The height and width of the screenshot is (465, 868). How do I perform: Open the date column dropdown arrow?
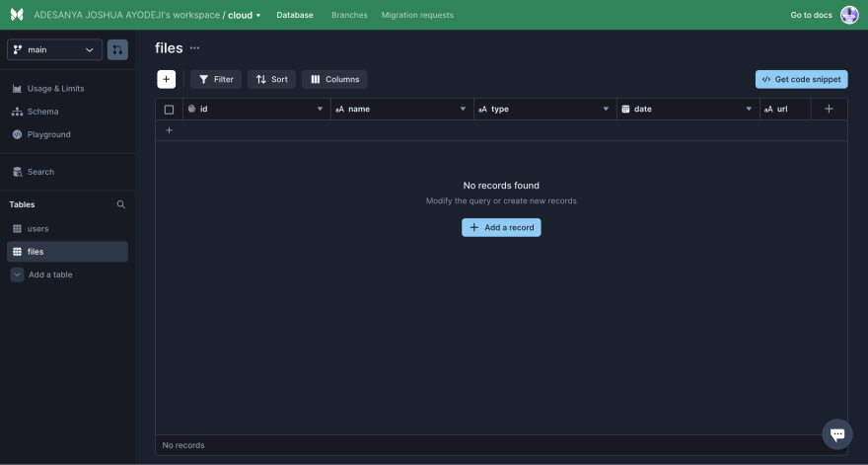pyautogui.click(x=750, y=109)
